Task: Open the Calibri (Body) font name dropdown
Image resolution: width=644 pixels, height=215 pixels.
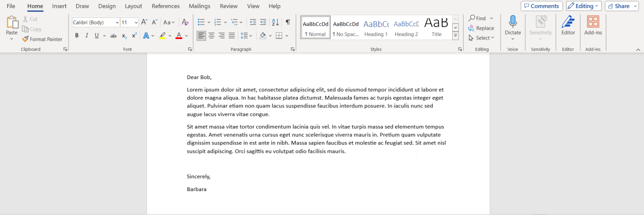Action: coord(117,23)
